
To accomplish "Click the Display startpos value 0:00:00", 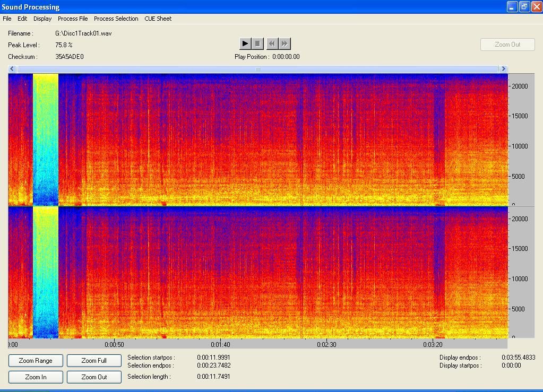I will (511, 365).
